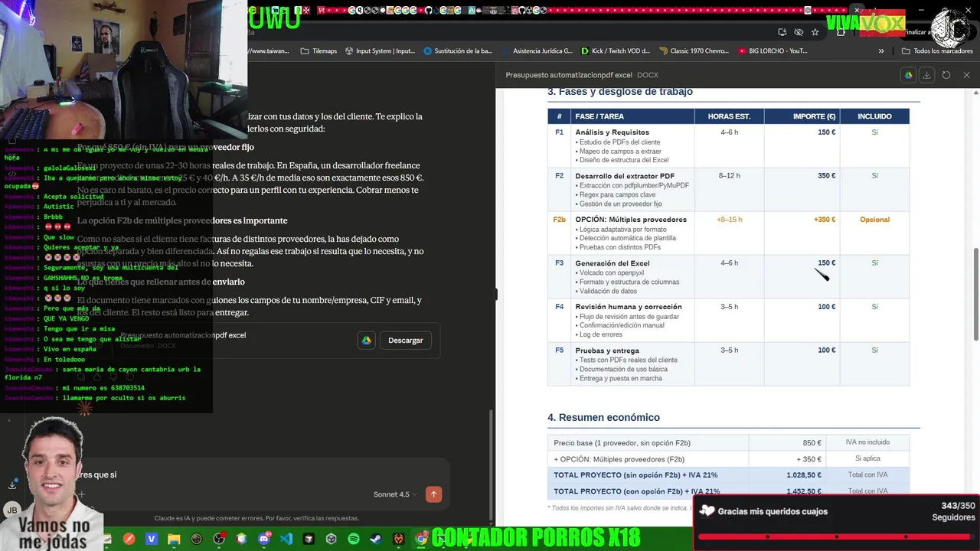Click the OPCIÓN: Múltiples proveedores row title
980x551 pixels.
[631, 220]
